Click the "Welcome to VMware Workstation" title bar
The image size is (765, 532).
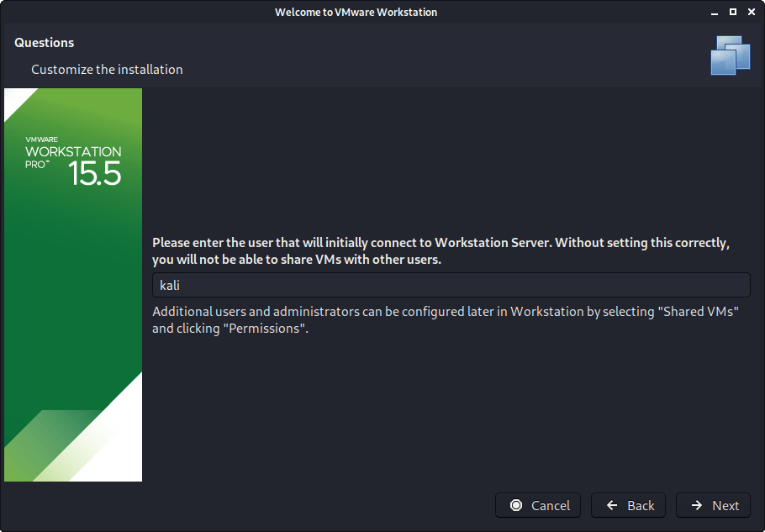(x=356, y=12)
